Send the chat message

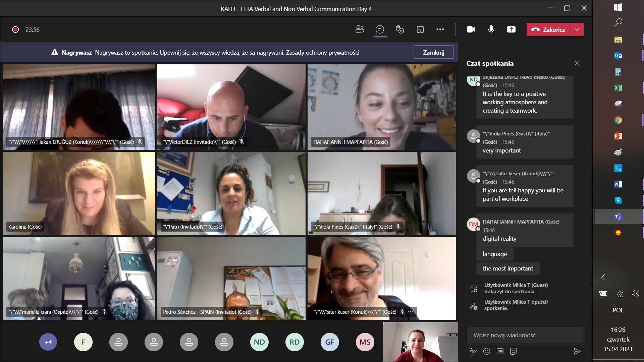[577, 351]
